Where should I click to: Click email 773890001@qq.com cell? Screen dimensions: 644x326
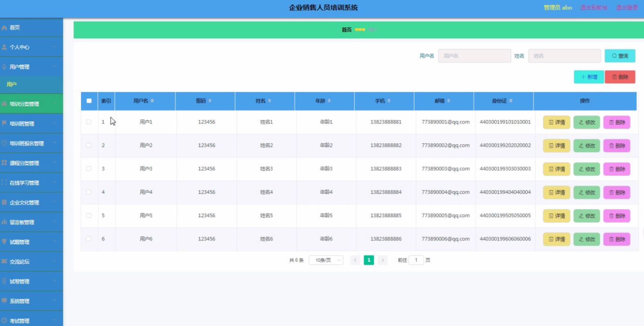point(446,122)
